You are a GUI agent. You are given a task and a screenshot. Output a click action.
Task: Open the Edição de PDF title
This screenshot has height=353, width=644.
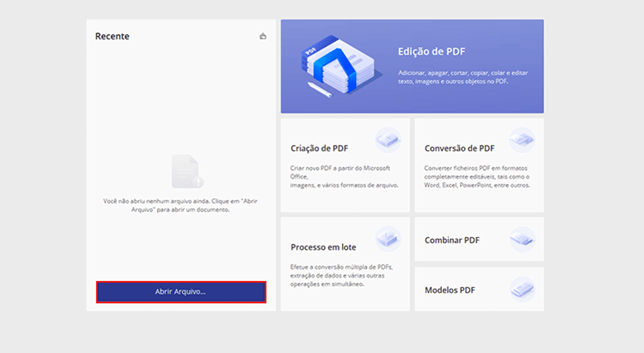tap(432, 52)
